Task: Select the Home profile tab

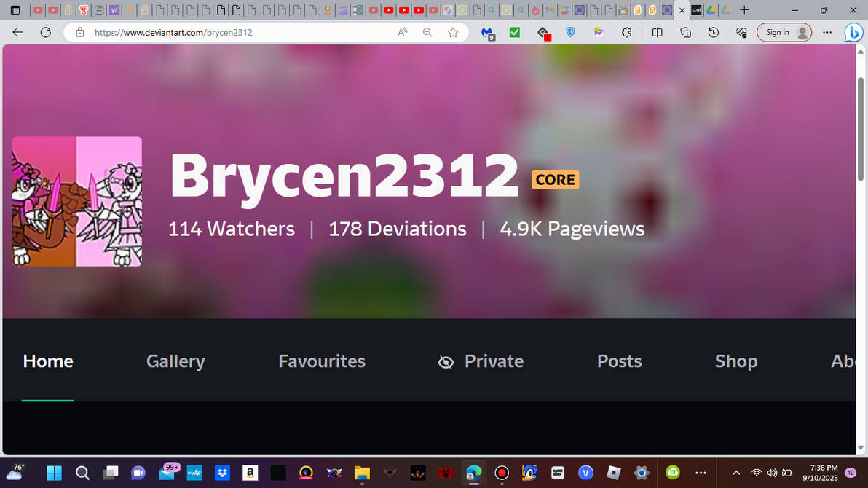Action: 48,361
